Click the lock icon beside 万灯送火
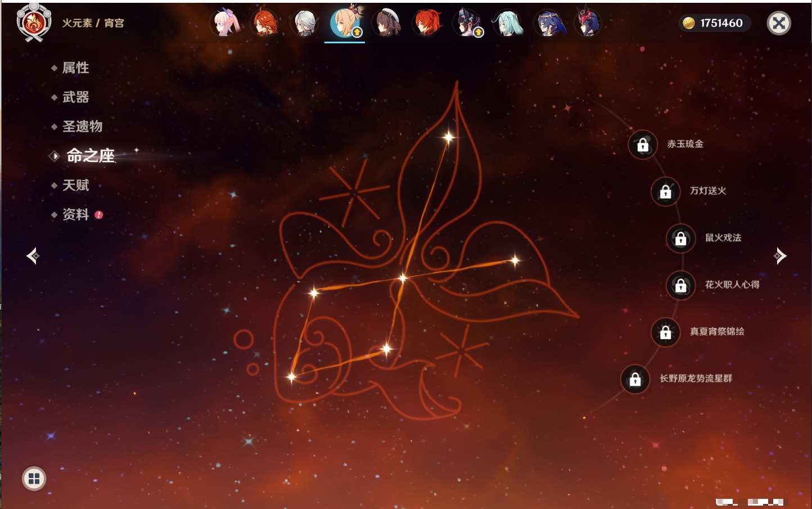Image resolution: width=812 pixels, height=509 pixels. [665, 191]
